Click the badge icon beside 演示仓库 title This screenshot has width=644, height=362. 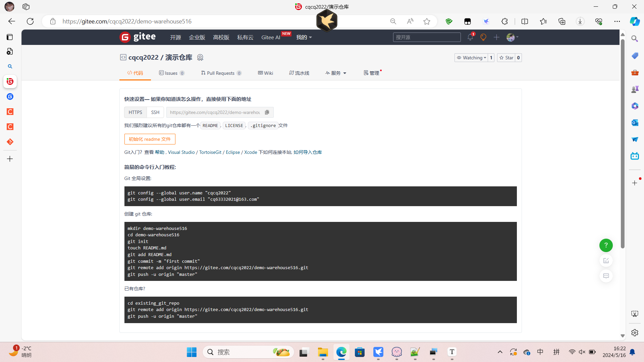click(x=200, y=57)
